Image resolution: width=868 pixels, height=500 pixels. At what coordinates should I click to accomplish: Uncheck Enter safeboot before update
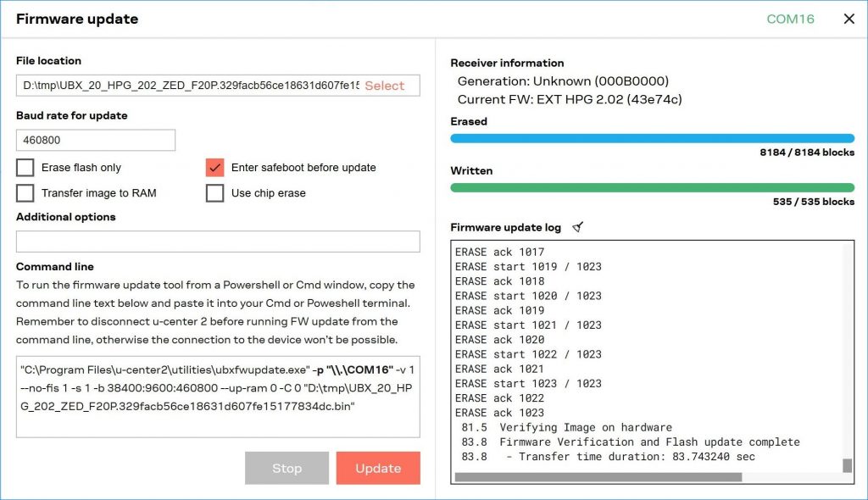coord(215,168)
